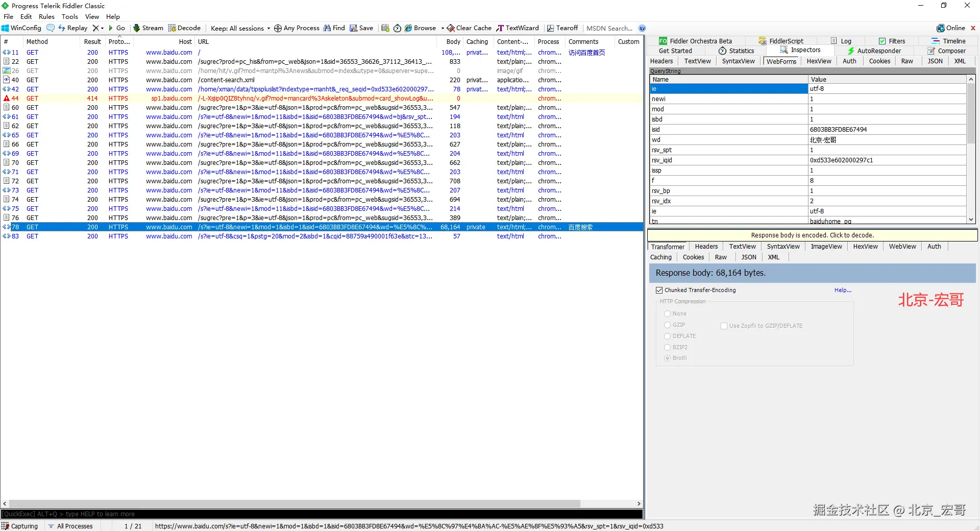Click the camera screenshot toolbar icon
This screenshot has width=980, height=531.
[x=385, y=28]
